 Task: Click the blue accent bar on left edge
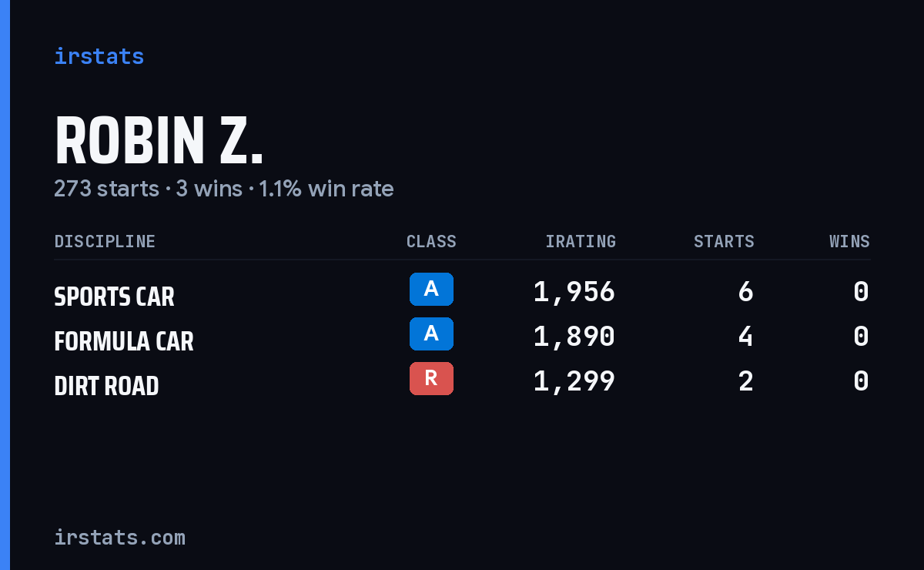coord(5,285)
